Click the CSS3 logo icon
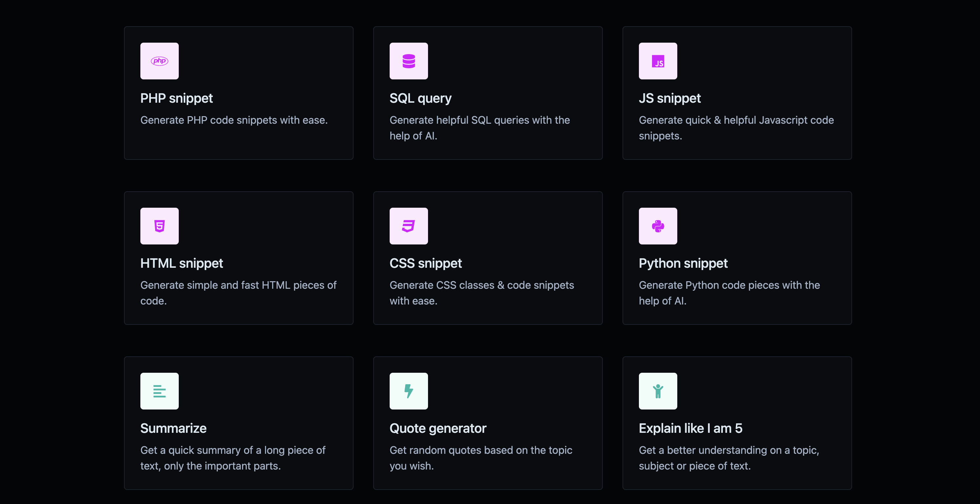The height and width of the screenshot is (504, 980). point(409,226)
